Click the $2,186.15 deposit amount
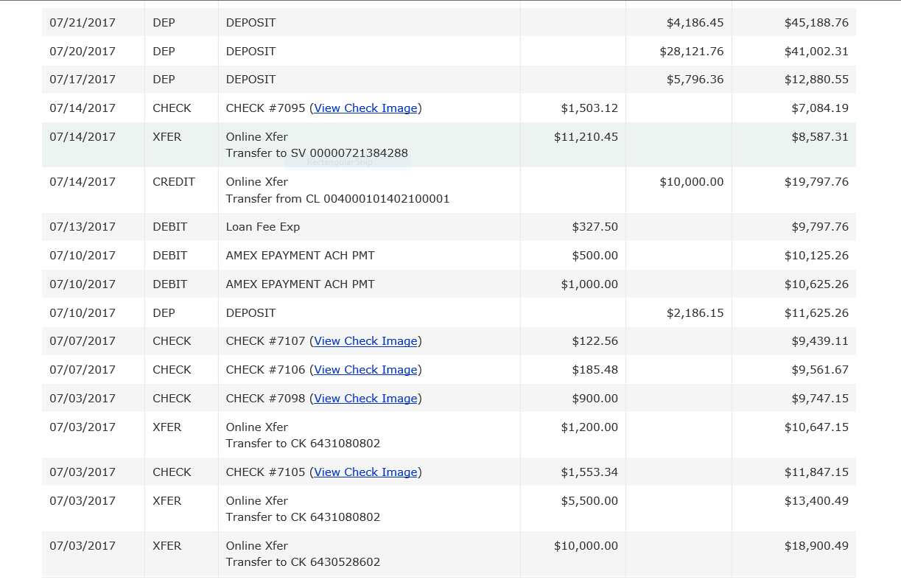Image resolution: width=901 pixels, height=588 pixels. 695,313
